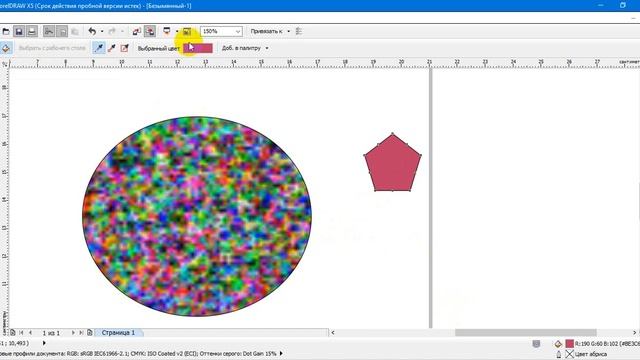Screen dimensions: 640x360
Task: Click the Cut scissors icon
Action: (49, 31)
